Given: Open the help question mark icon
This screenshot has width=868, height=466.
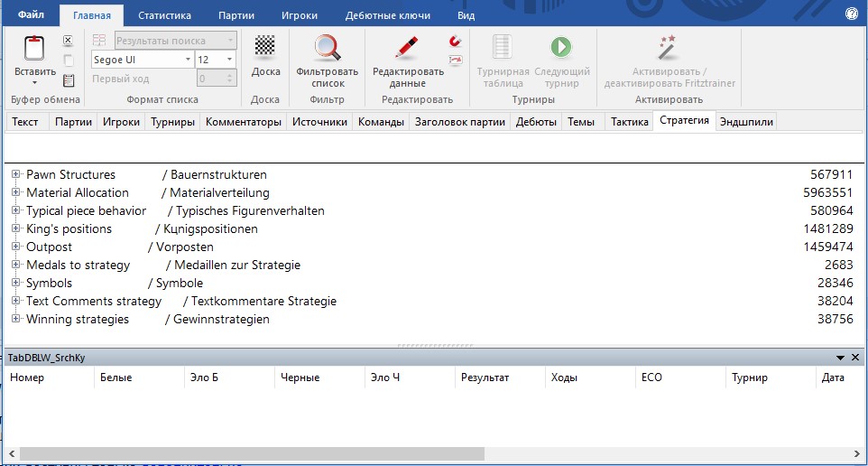Looking at the screenshot, I should coord(851,14).
